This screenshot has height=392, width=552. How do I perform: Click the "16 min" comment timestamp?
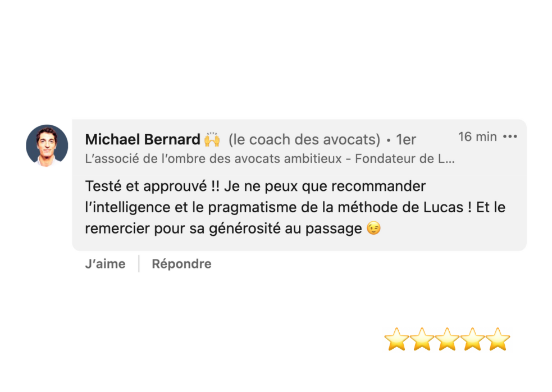(477, 136)
